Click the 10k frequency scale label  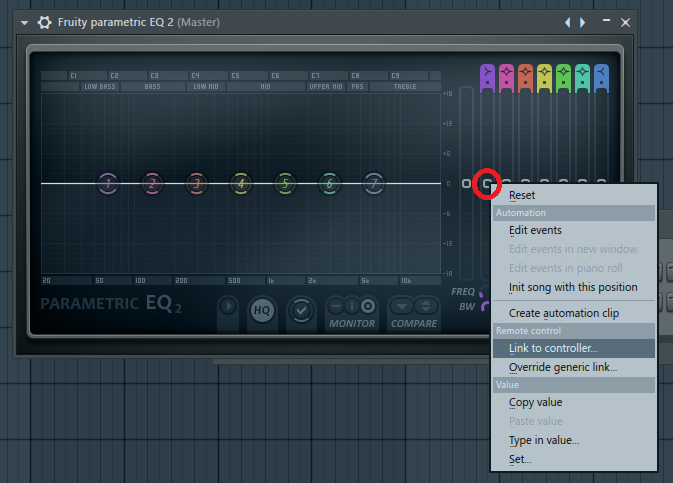(x=406, y=281)
